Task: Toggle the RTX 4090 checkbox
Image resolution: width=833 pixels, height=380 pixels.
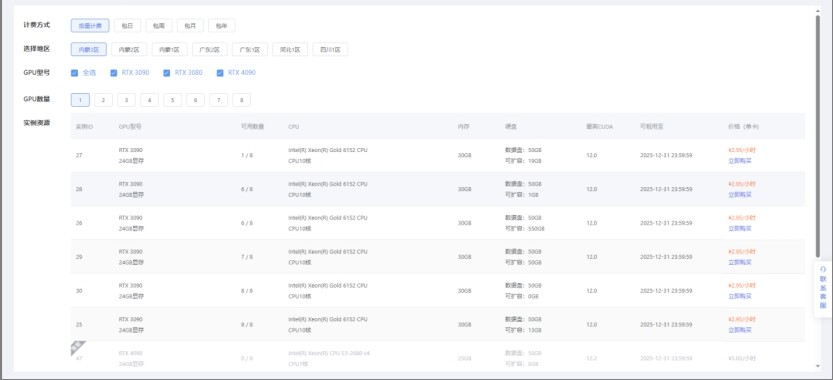Action: coord(220,73)
